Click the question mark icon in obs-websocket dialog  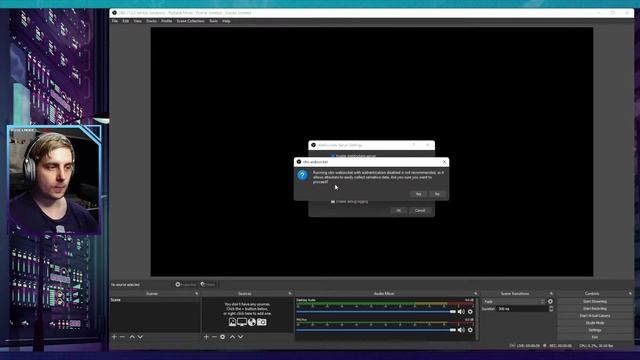tap(302, 175)
